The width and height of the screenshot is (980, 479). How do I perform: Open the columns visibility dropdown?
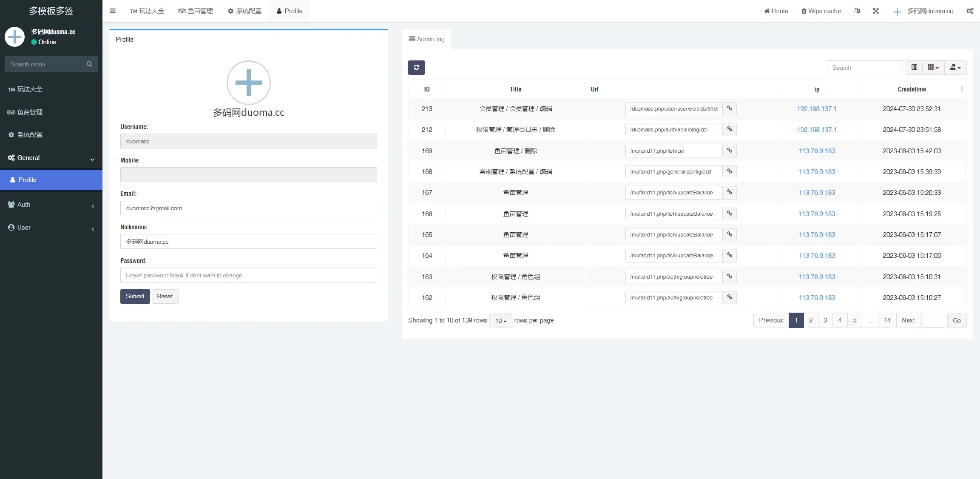click(x=933, y=67)
